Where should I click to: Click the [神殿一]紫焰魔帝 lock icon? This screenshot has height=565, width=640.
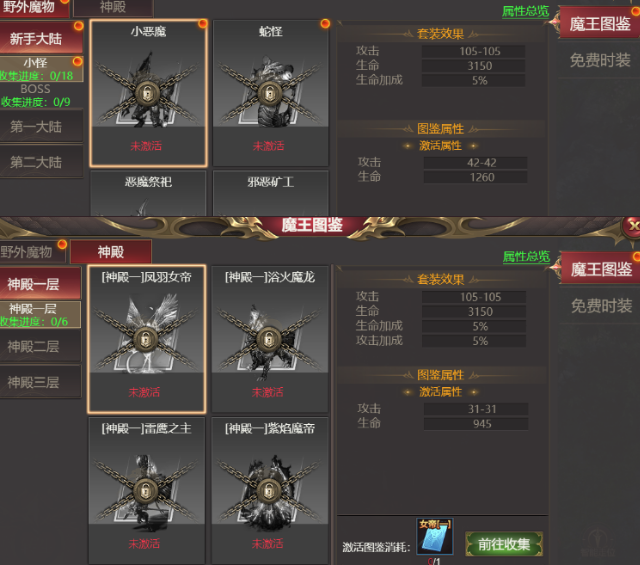(x=269, y=490)
